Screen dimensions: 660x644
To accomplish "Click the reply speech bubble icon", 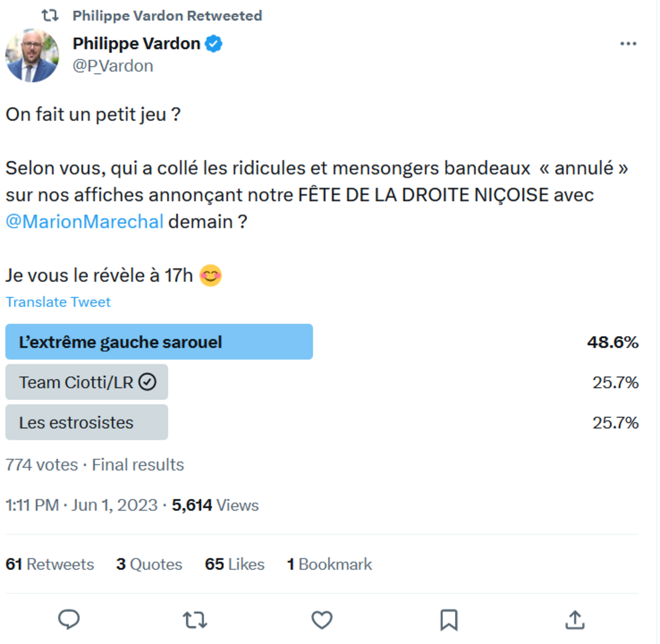I will tap(69, 619).
